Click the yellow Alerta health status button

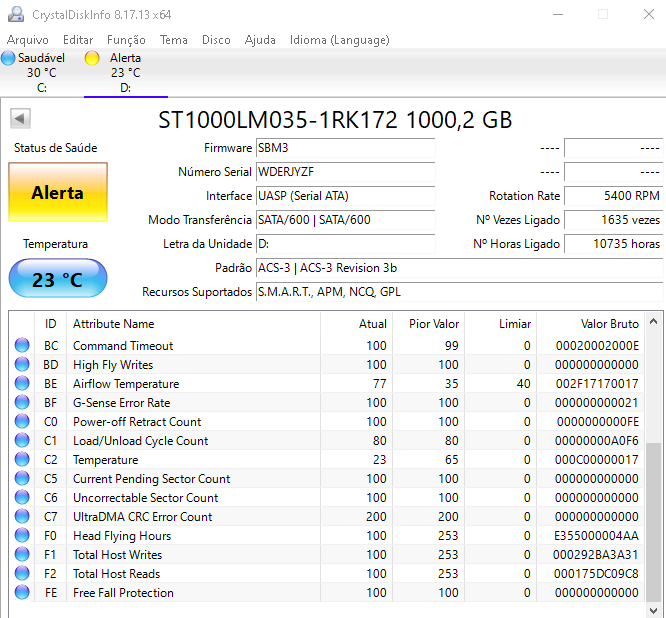point(58,192)
